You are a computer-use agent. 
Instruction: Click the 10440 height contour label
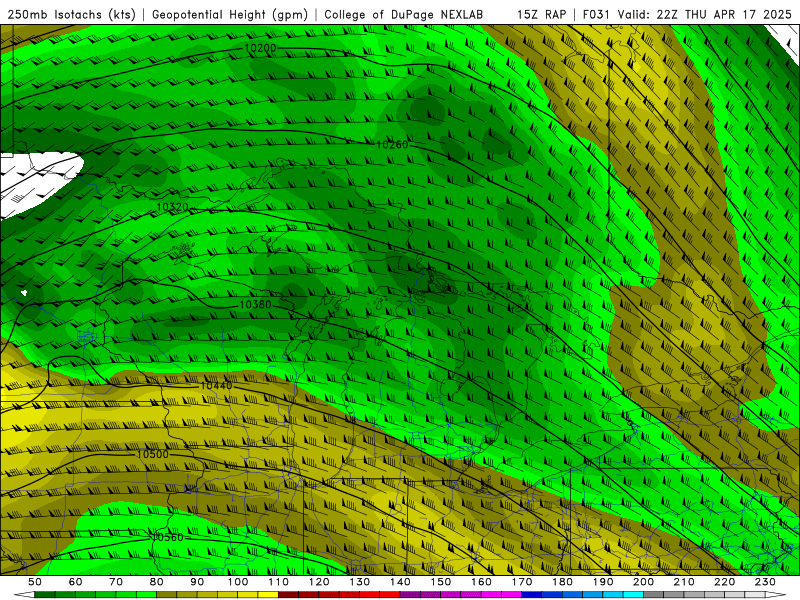click(x=216, y=386)
